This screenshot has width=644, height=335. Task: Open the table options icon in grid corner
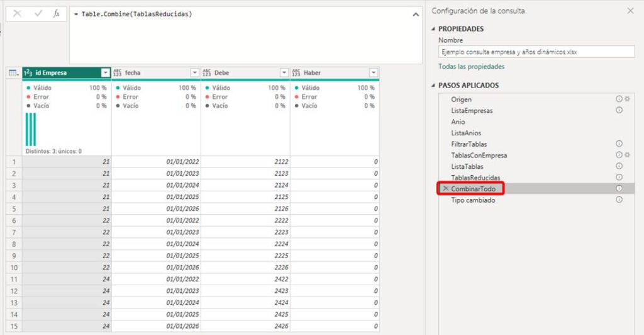tap(13, 73)
